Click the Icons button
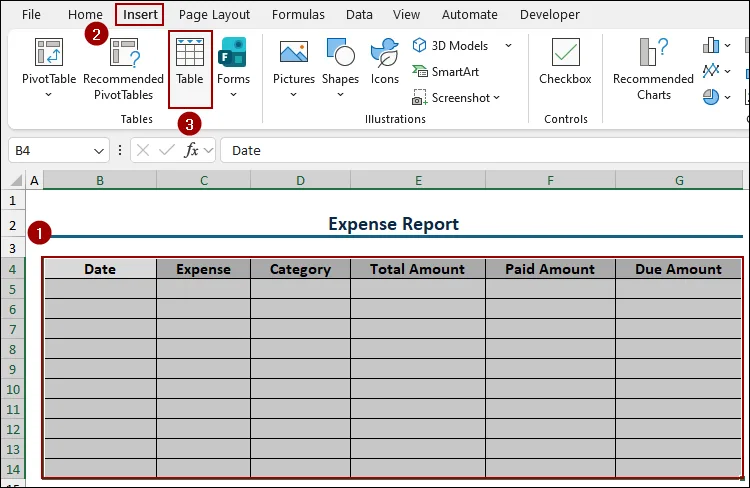 tap(385, 61)
